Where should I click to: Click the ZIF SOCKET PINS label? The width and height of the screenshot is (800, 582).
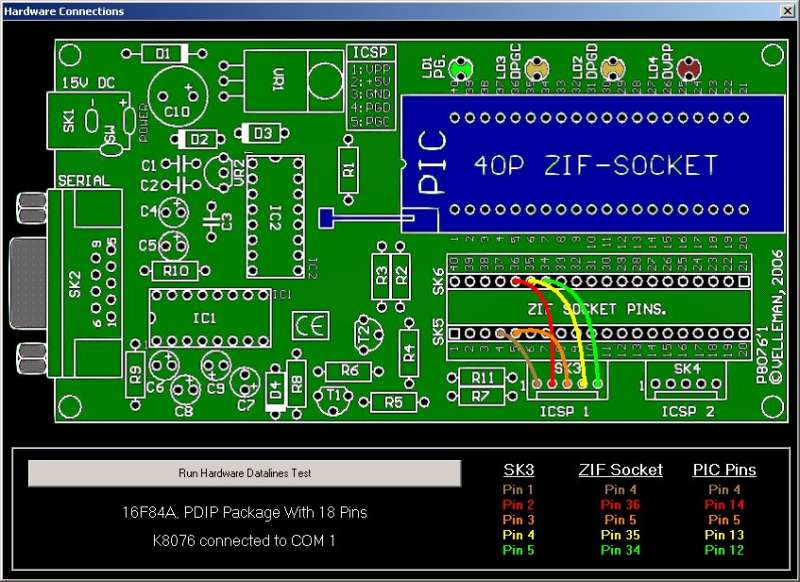click(596, 309)
